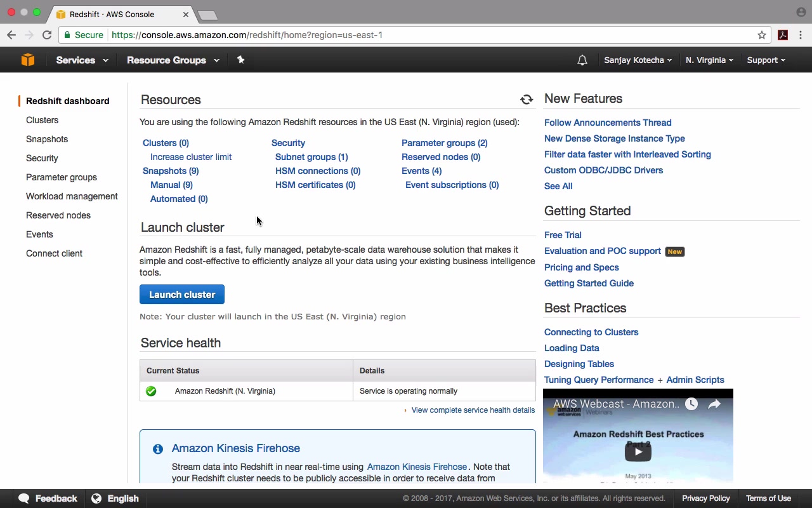The width and height of the screenshot is (812, 508).
Task: Bookmark the page with the star icon
Action: coord(762,35)
